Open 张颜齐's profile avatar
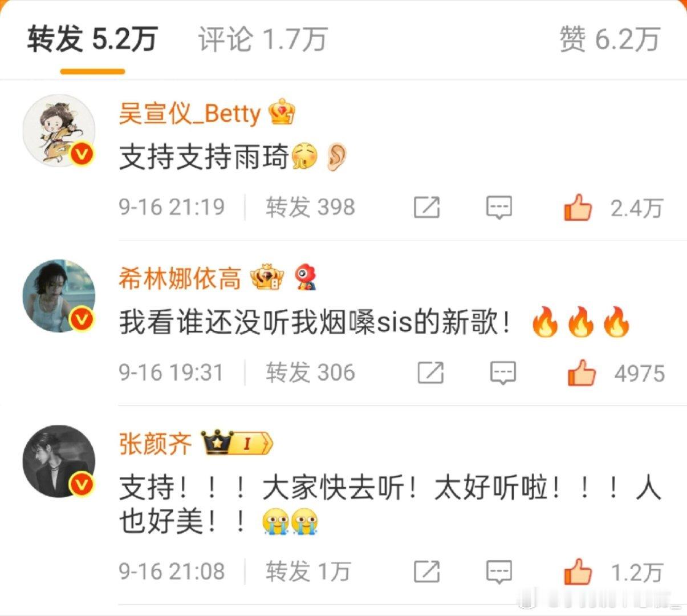The height and width of the screenshot is (616, 687). pyautogui.click(x=59, y=461)
